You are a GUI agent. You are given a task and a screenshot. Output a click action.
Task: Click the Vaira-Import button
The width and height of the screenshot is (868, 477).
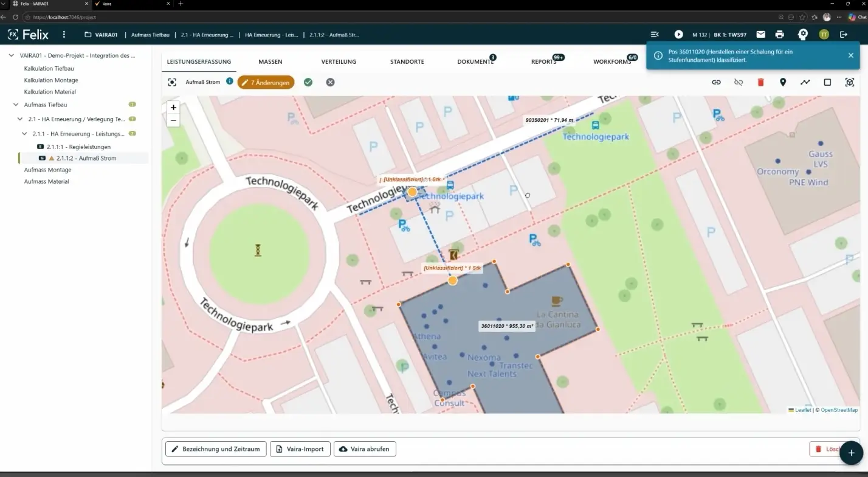(300, 449)
